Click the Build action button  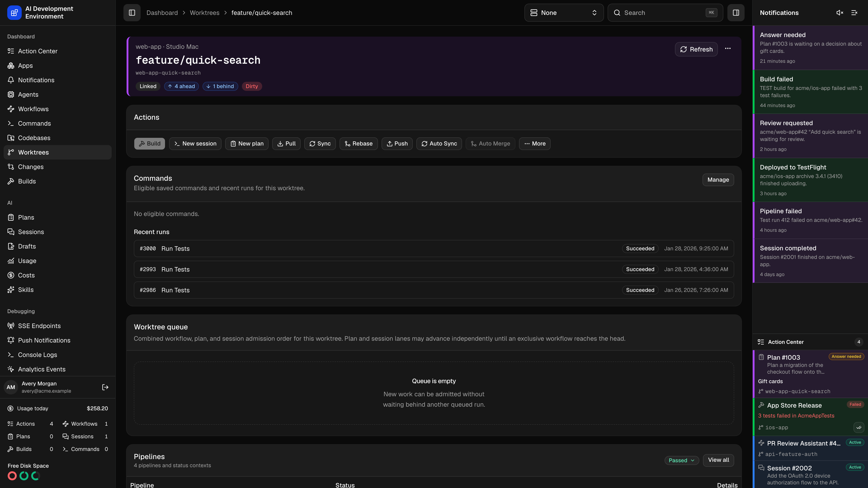click(150, 143)
